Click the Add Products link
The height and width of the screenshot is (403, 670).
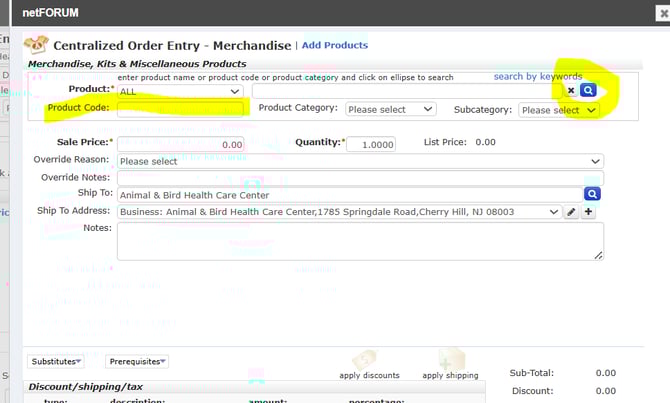[335, 45]
